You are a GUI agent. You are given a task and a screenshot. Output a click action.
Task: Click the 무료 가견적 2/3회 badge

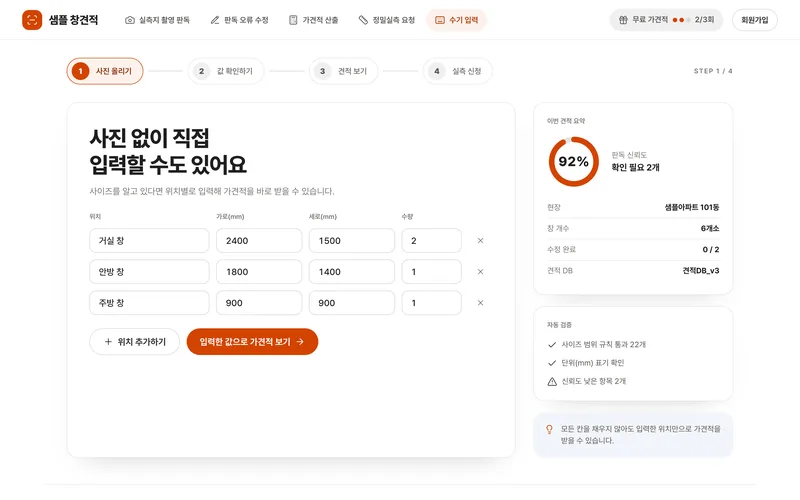click(x=666, y=20)
